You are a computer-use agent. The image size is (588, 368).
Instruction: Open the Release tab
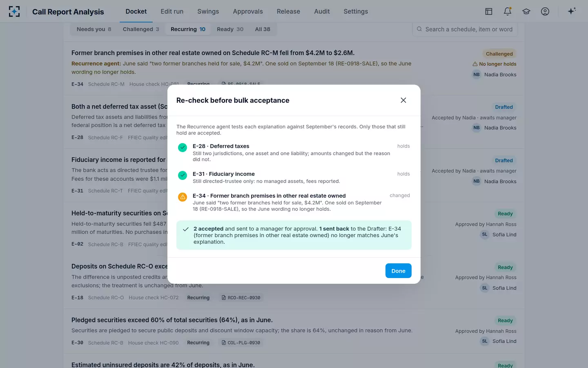pyautogui.click(x=288, y=11)
